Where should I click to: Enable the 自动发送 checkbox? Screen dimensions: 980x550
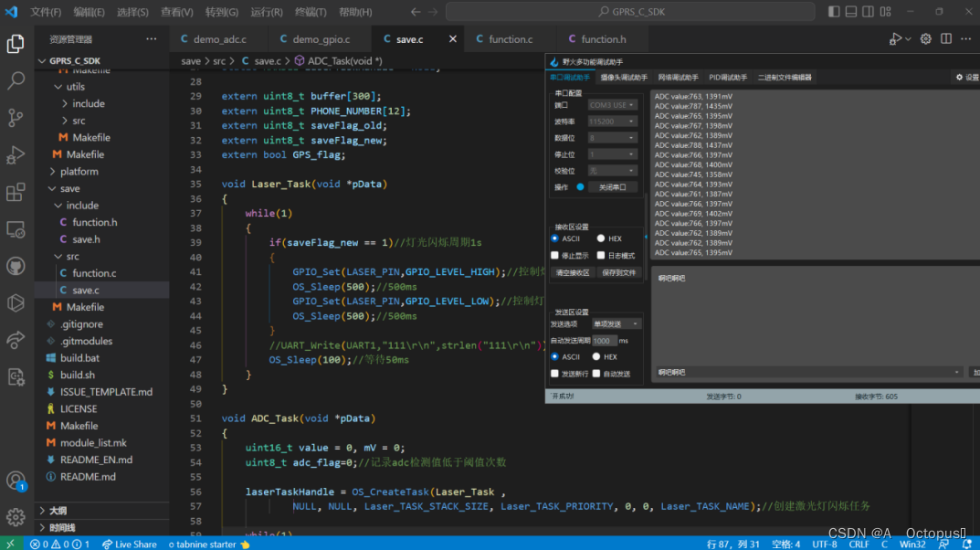click(x=596, y=374)
